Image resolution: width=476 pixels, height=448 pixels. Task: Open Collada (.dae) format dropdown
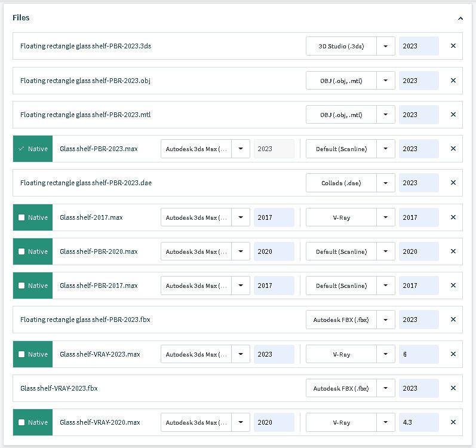(386, 183)
